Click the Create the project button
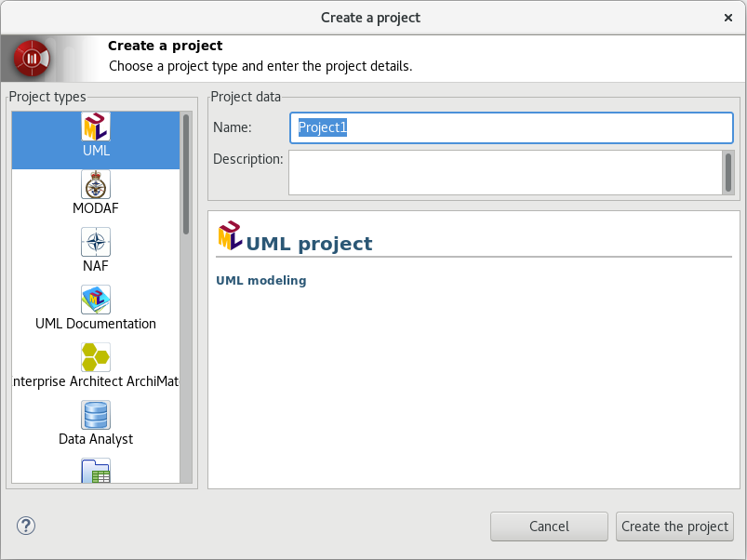 point(674,526)
